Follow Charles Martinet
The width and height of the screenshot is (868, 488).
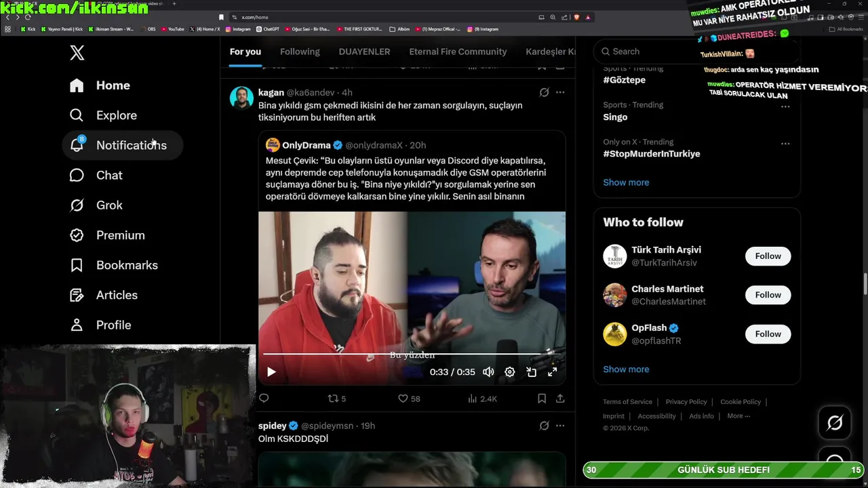point(768,295)
